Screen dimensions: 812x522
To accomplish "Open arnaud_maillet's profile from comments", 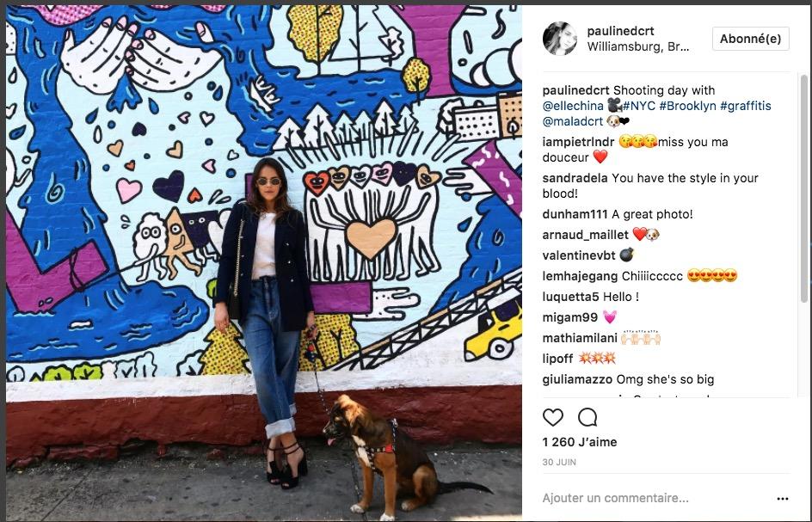I will click(x=585, y=235).
